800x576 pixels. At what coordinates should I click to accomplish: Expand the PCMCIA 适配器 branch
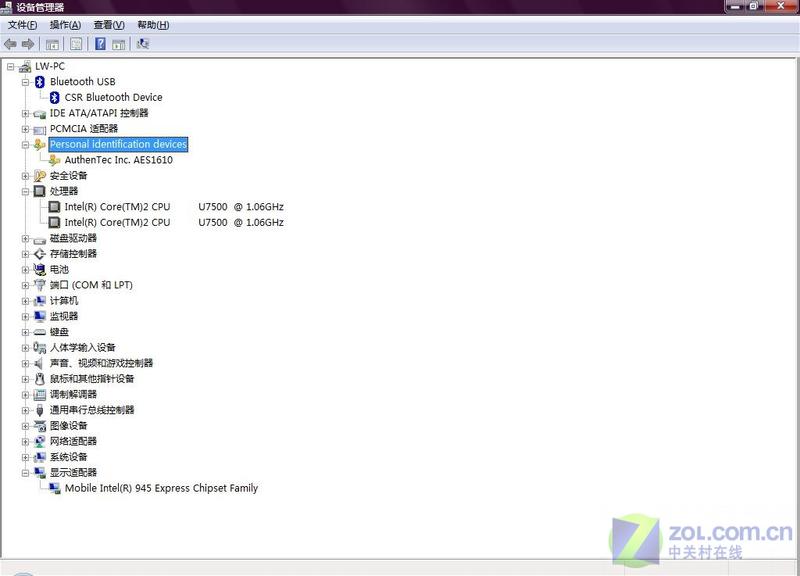click(26, 129)
